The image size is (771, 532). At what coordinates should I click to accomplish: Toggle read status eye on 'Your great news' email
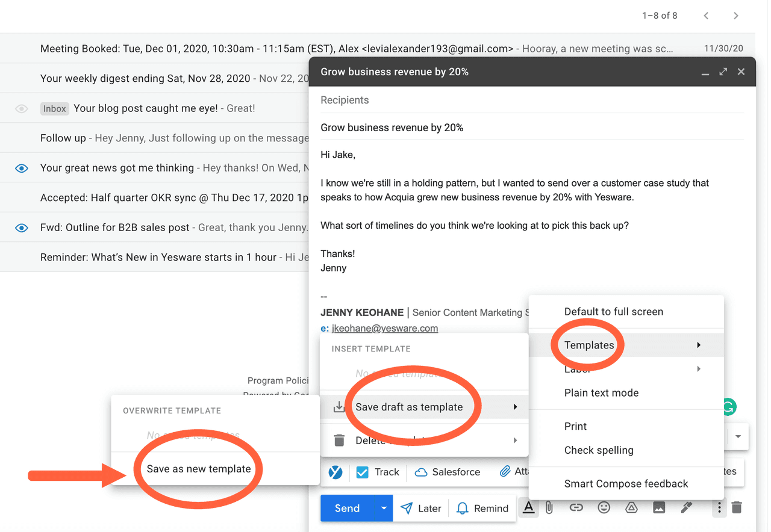(22, 167)
